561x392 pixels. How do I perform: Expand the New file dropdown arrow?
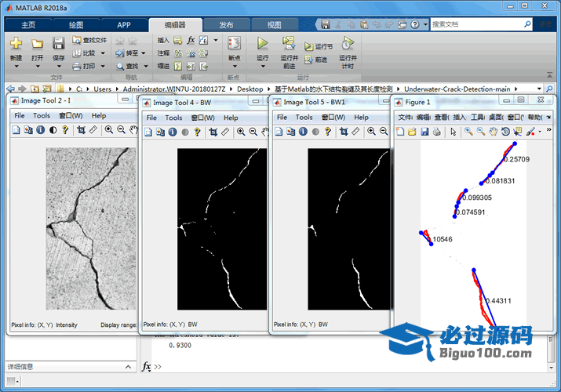[16, 67]
